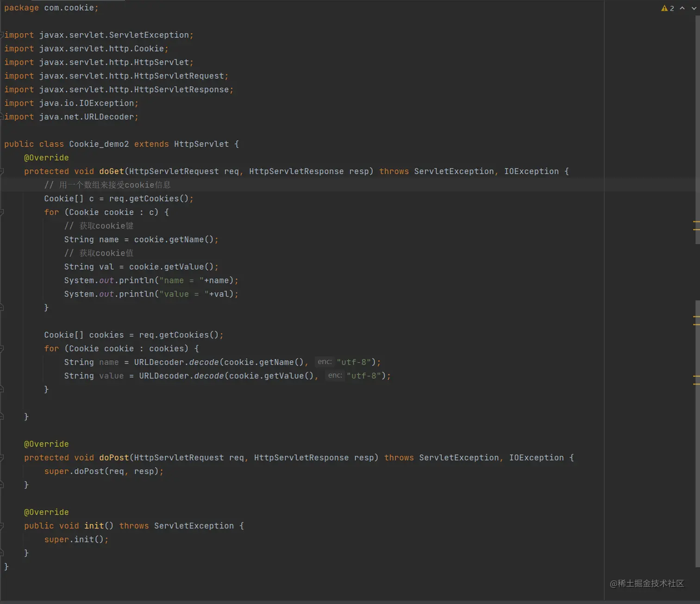The width and height of the screenshot is (700, 604).
Task: Click the String name = cookie.getName() line
Action: (141, 240)
